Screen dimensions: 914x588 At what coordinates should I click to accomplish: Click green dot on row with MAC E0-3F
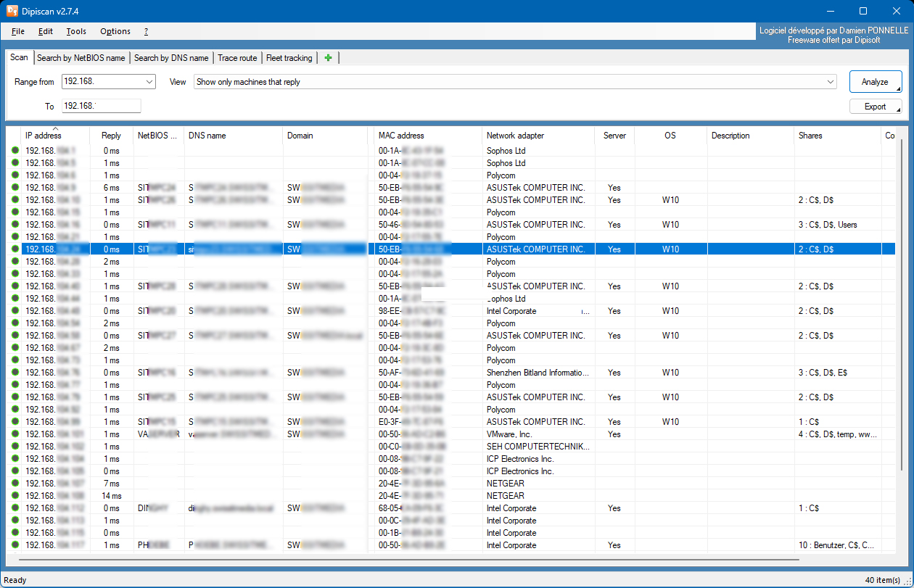(15, 422)
